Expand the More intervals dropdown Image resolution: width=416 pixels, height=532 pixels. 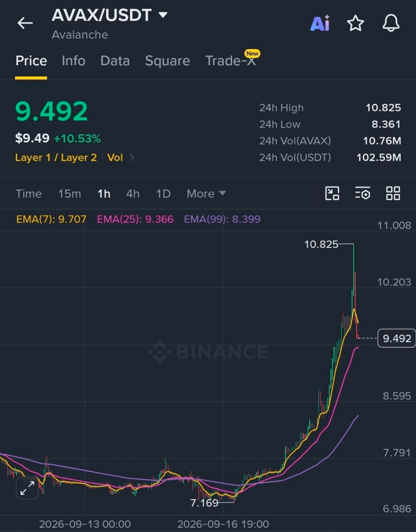206,194
